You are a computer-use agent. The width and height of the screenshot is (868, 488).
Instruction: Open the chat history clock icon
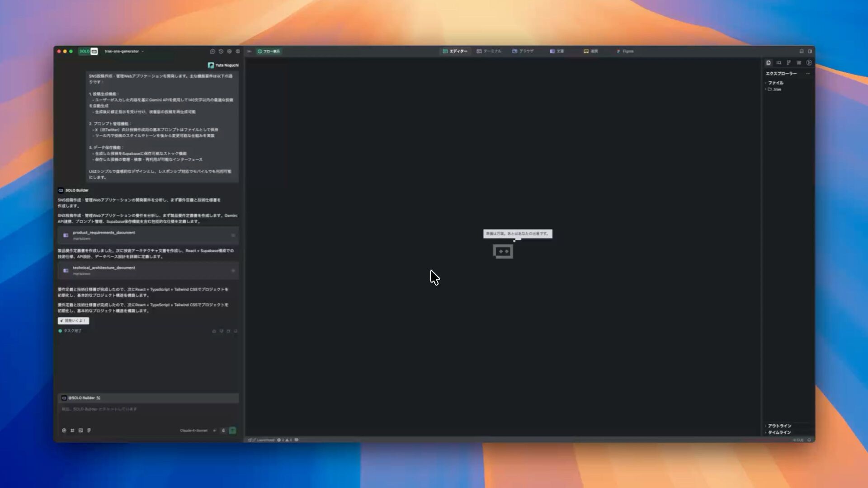point(221,52)
